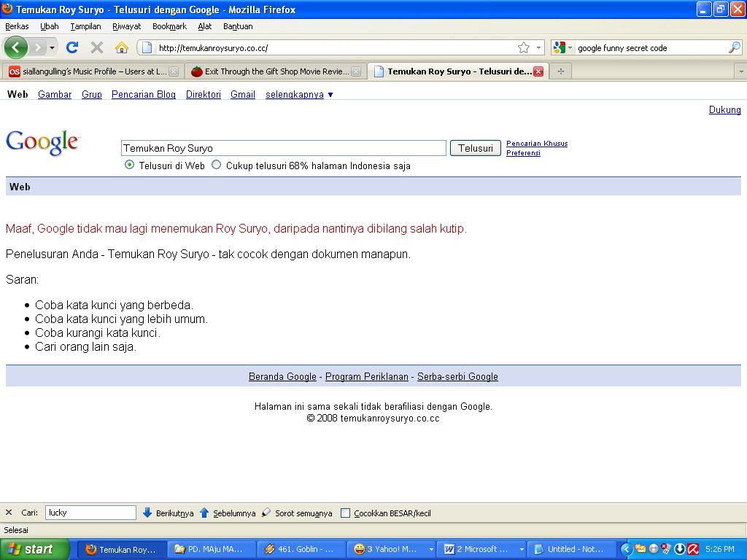Open the Windows start button
Screen dimensions: 747x560
coord(34,550)
